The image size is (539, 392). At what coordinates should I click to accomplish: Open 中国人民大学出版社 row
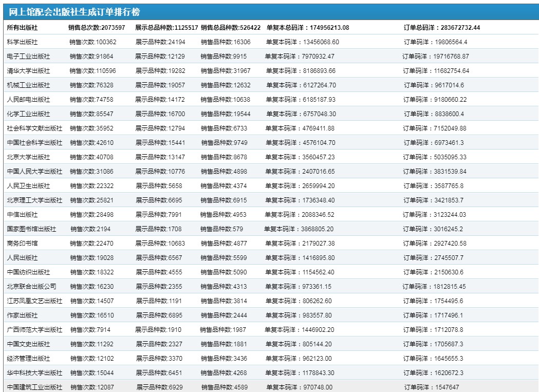(34, 172)
